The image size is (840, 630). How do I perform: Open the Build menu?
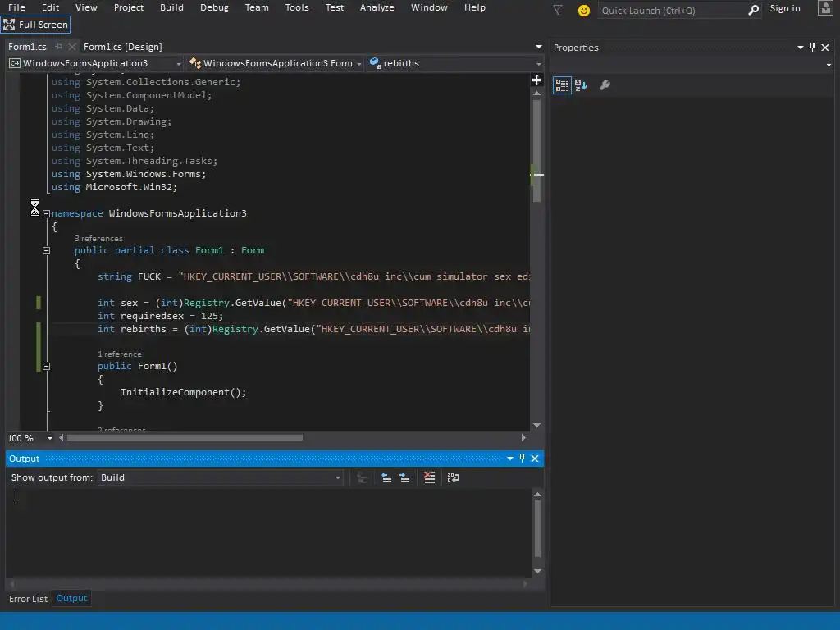pyautogui.click(x=171, y=7)
